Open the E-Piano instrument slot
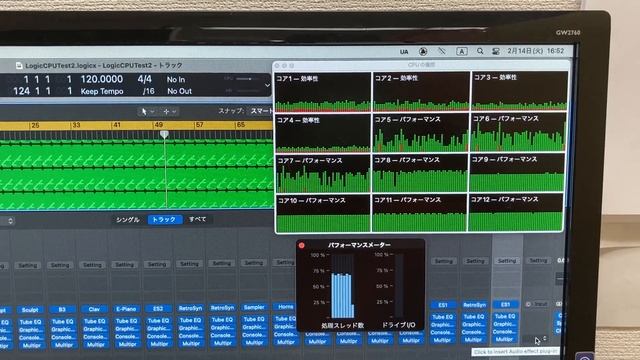Image resolution: width=640 pixels, height=360 pixels. tap(126, 309)
